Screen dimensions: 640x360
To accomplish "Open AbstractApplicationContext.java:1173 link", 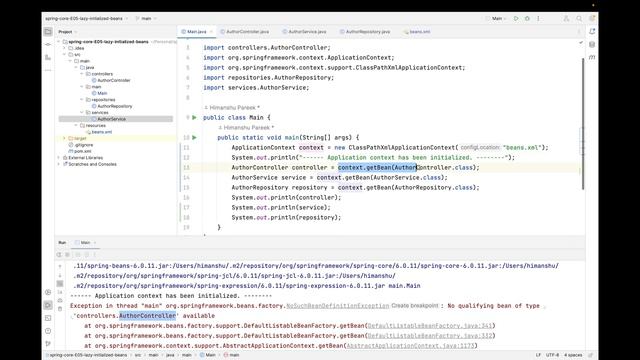I will point(410,346).
